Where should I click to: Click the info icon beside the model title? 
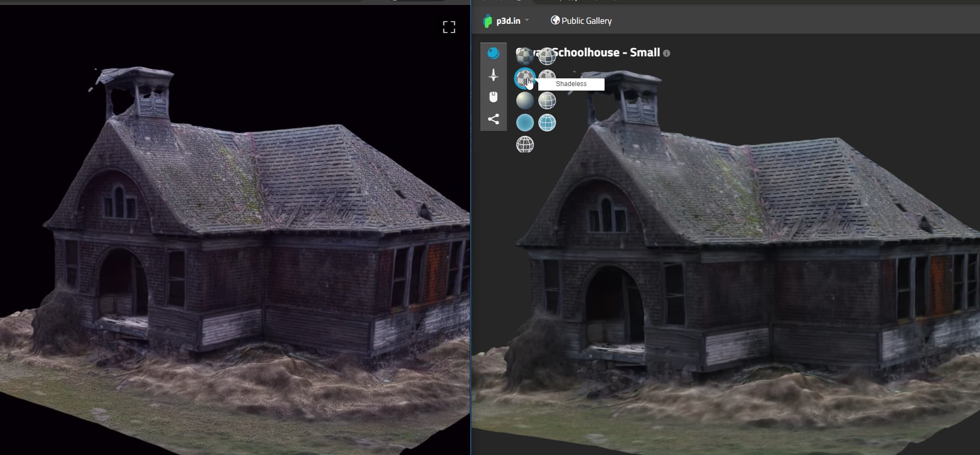[x=666, y=54]
